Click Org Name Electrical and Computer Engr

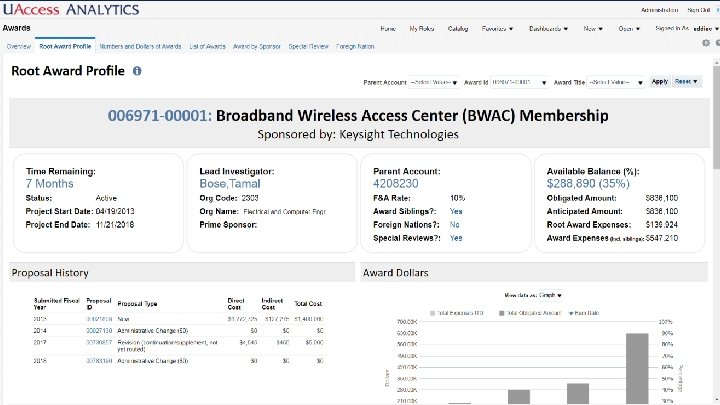pos(284,212)
